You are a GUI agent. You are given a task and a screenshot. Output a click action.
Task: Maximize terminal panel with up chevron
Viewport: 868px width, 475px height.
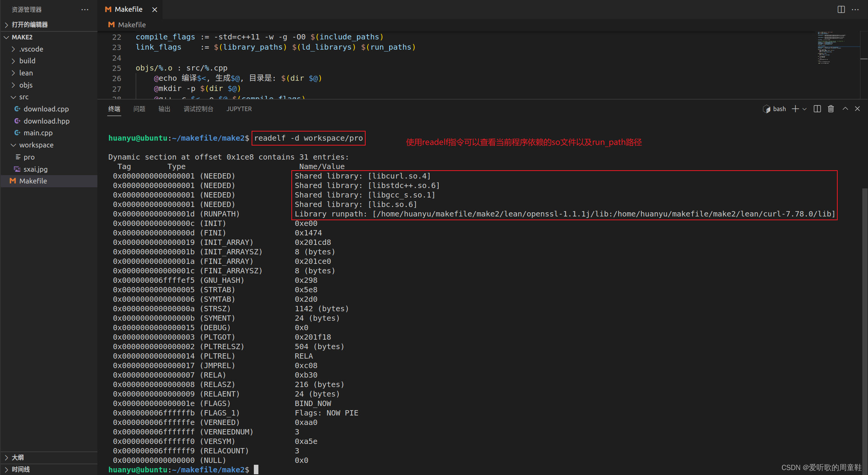tap(845, 109)
